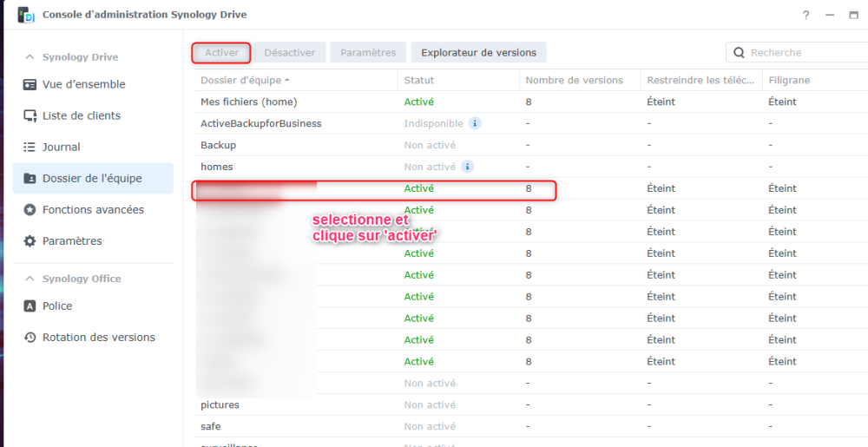Open Liste de clients page
The height and width of the screenshot is (447, 868).
coord(93,116)
